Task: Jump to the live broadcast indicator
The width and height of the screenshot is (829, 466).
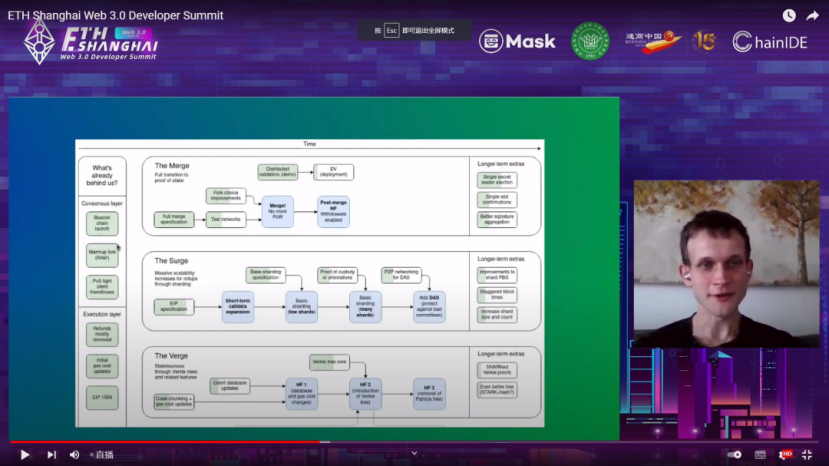Action: pos(101,454)
